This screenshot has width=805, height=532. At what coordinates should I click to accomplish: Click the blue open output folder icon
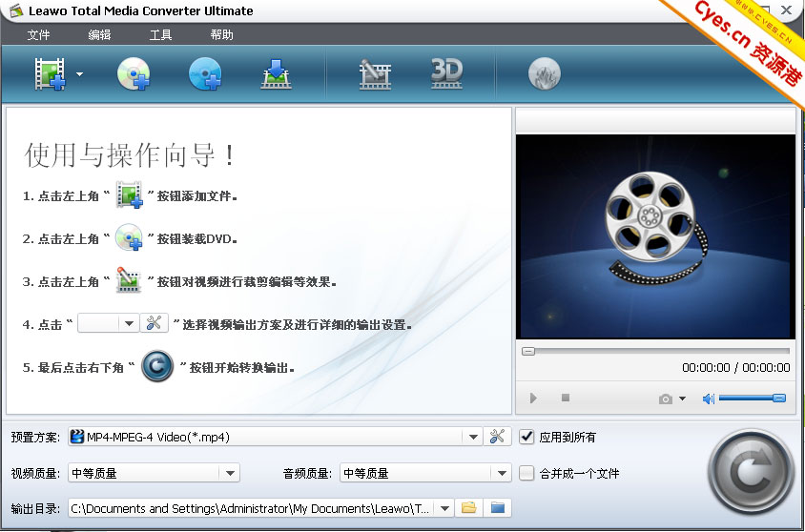pos(498,508)
